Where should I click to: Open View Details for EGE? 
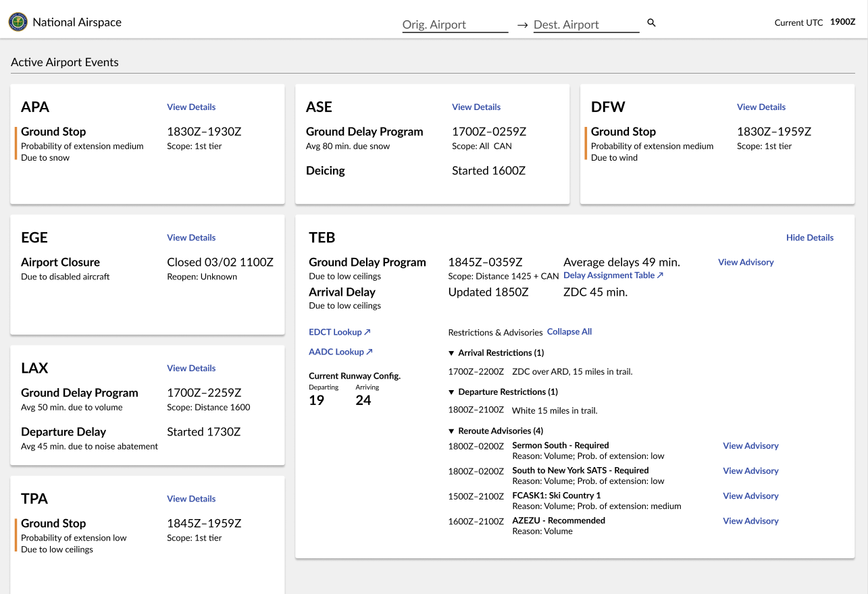[191, 238]
